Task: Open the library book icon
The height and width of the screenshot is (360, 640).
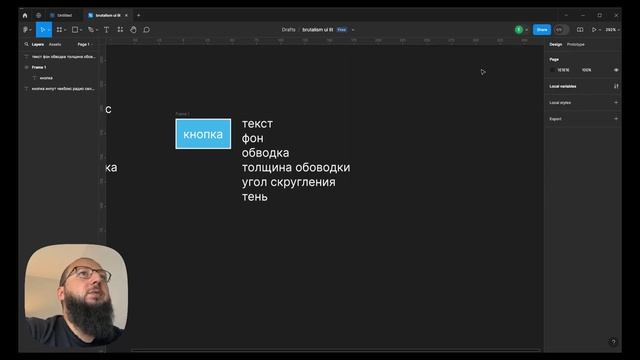Action: click(x=580, y=30)
